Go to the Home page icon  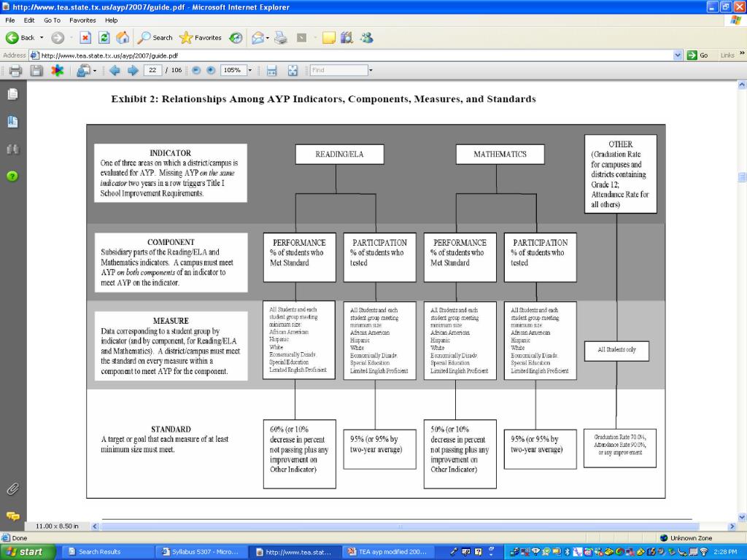click(123, 38)
